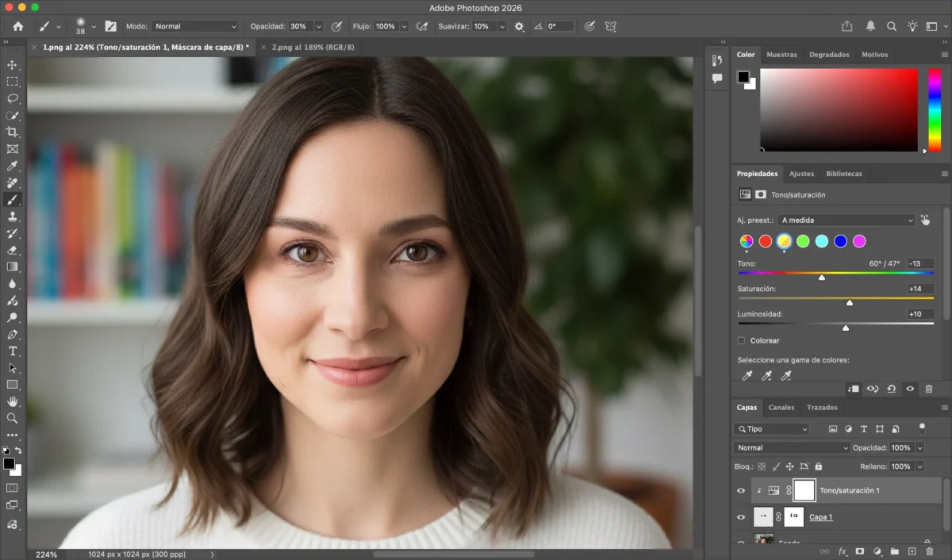The image size is (952, 560).
Task: Select the Eyedropper tool in the toolbar
Action: [12, 166]
